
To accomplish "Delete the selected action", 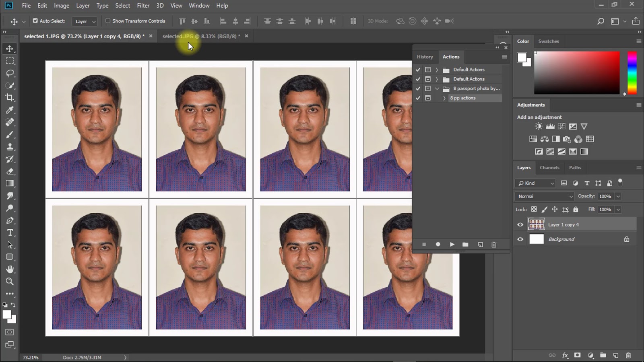I will (x=494, y=245).
